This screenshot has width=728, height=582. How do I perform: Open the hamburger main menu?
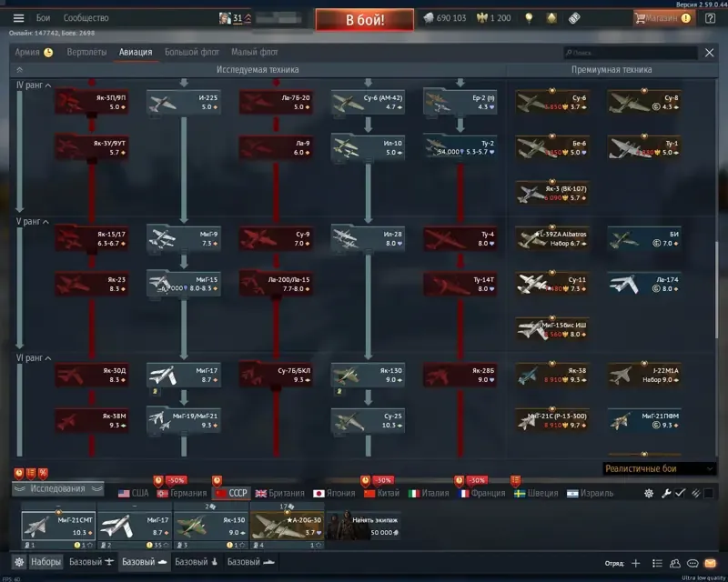click(x=18, y=18)
